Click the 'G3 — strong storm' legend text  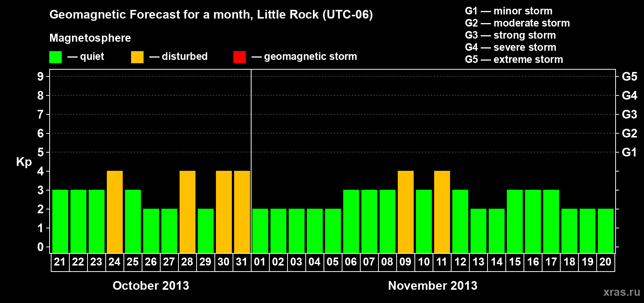(x=510, y=35)
